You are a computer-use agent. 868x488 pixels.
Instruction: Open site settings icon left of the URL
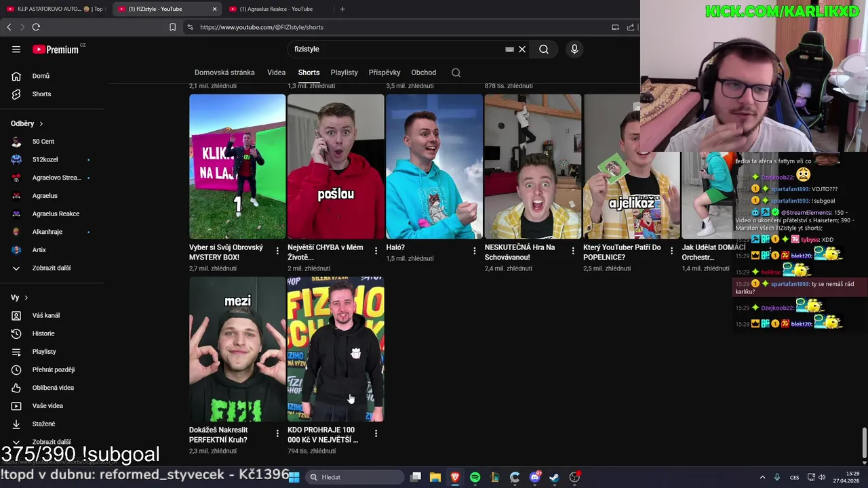pos(190,27)
